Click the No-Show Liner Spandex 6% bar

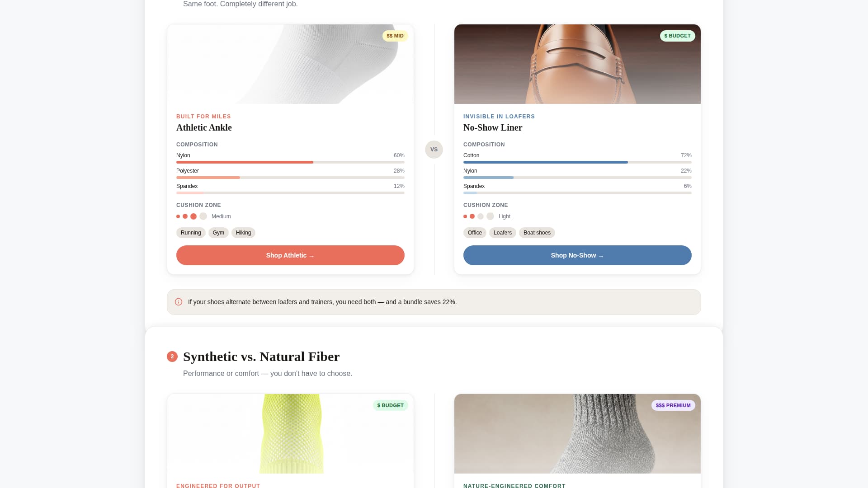click(577, 193)
